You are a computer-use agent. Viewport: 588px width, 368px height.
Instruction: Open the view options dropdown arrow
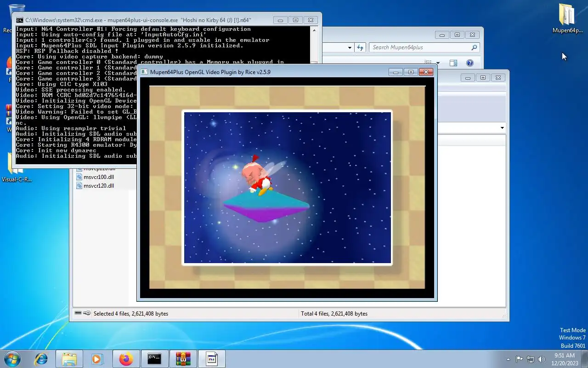437,63
